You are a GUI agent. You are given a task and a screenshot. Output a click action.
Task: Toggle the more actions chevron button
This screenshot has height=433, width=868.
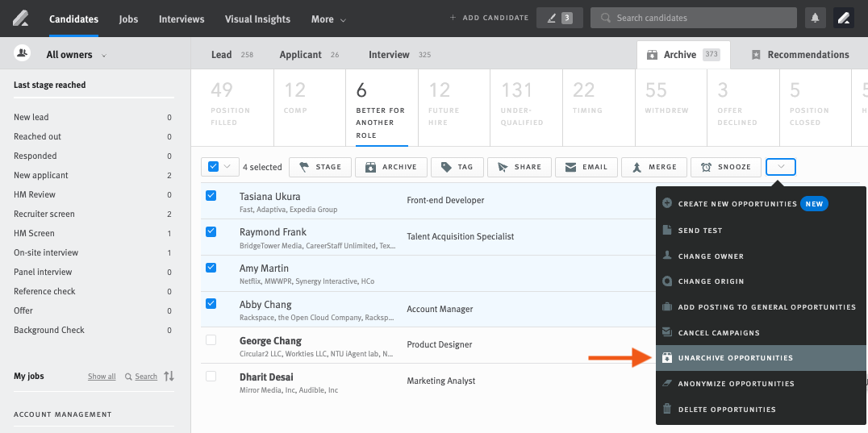click(781, 167)
